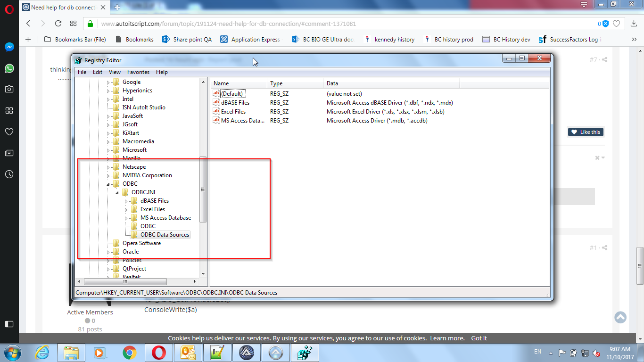The width and height of the screenshot is (644, 362).
Task: Select the Macromedia key in the tree
Action: point(138,141)
